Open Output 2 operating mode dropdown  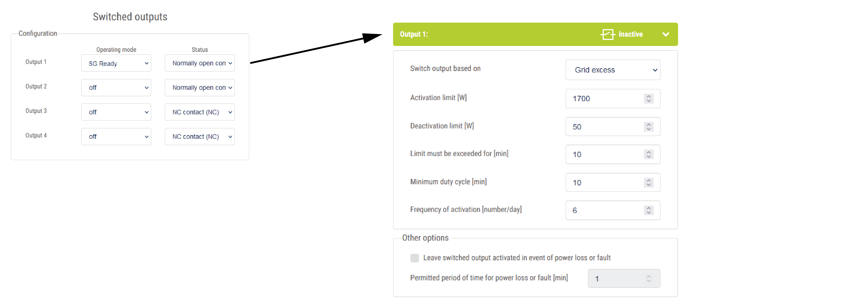[x=116, y=88]
